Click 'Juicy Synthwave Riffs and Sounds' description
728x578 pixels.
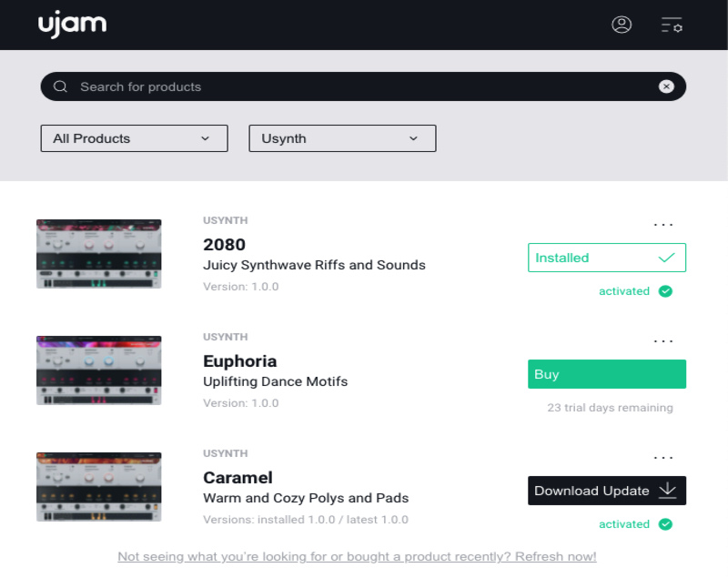pyautogui.click(x=314, y=265)
